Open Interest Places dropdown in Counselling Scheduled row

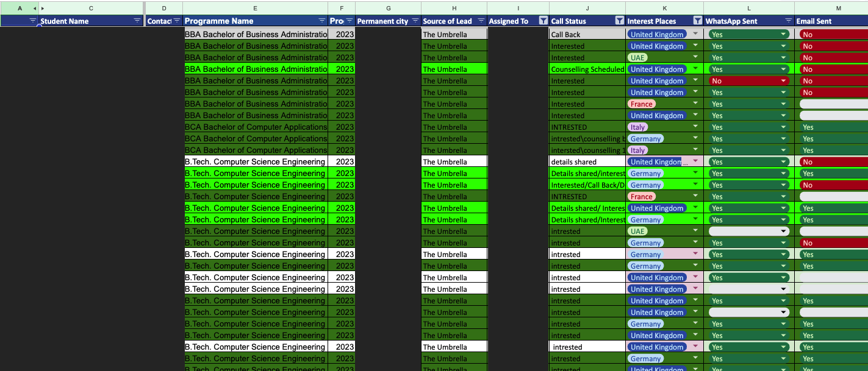tap(695, 69)
